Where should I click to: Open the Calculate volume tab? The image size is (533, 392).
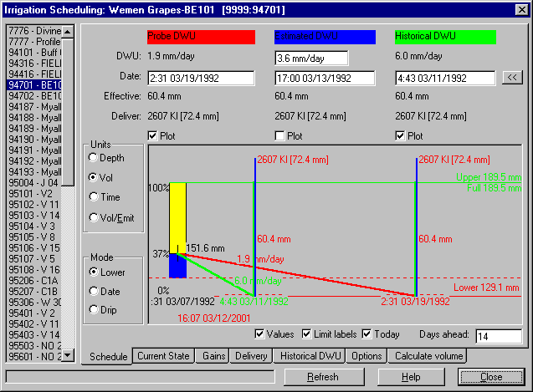click(x=428, y=356)
